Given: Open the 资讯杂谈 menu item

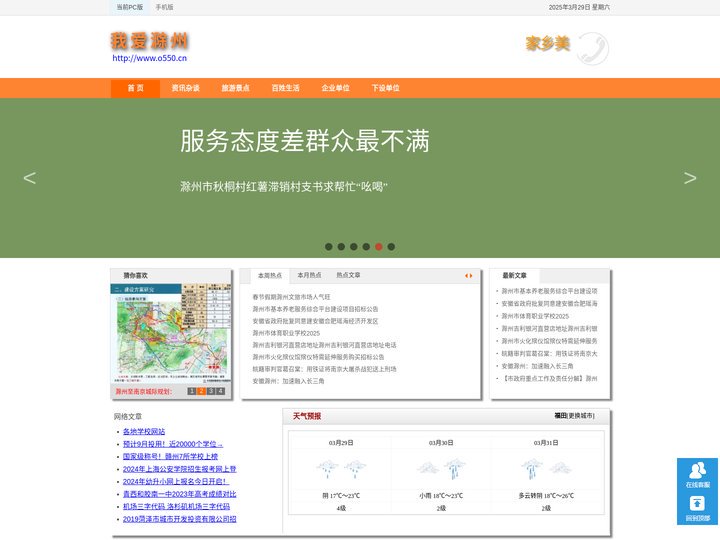Looking at the screenshot, I should click(186, 88).
